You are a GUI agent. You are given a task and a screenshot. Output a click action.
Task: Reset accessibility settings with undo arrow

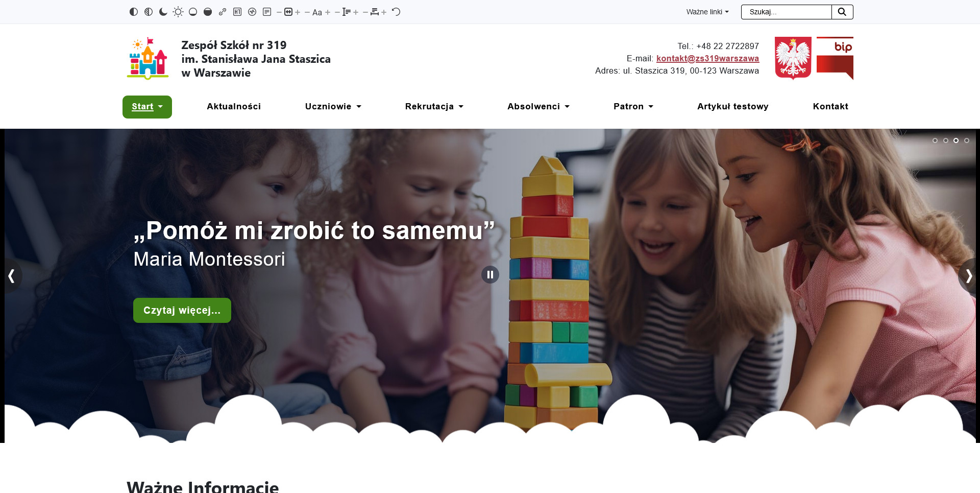tap(396, 12)
